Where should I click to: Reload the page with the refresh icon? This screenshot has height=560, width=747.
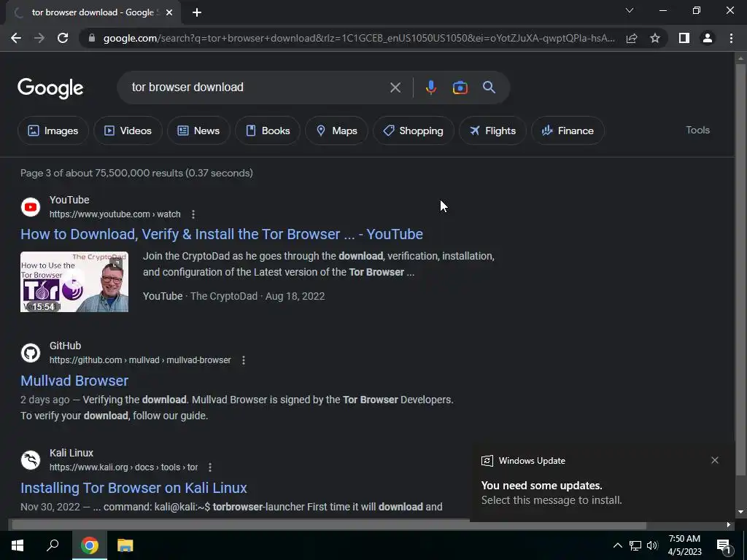point(63,38)
